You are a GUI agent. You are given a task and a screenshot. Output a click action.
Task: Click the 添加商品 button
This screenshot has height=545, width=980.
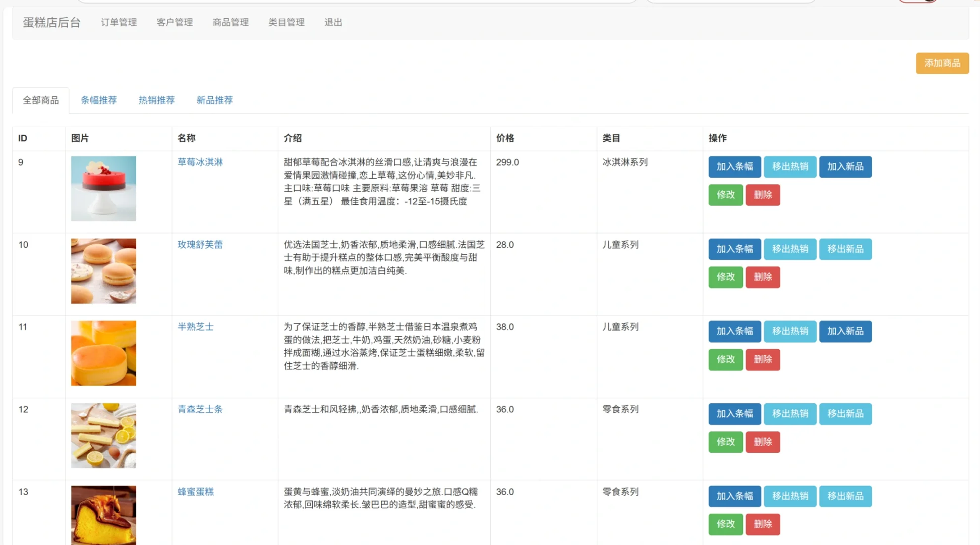pyautogui.click(x=942, y=63)
